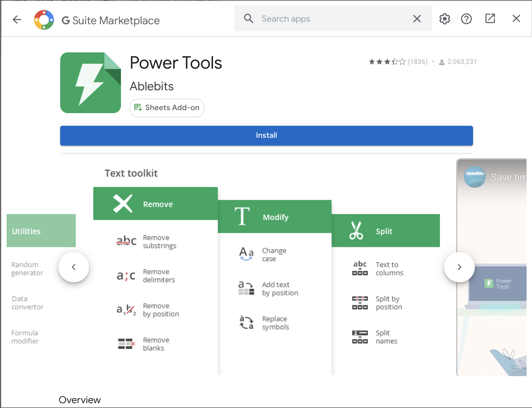Install the Power Tools add-on
The width and height of the screenshot is (532, 408).
266,135
